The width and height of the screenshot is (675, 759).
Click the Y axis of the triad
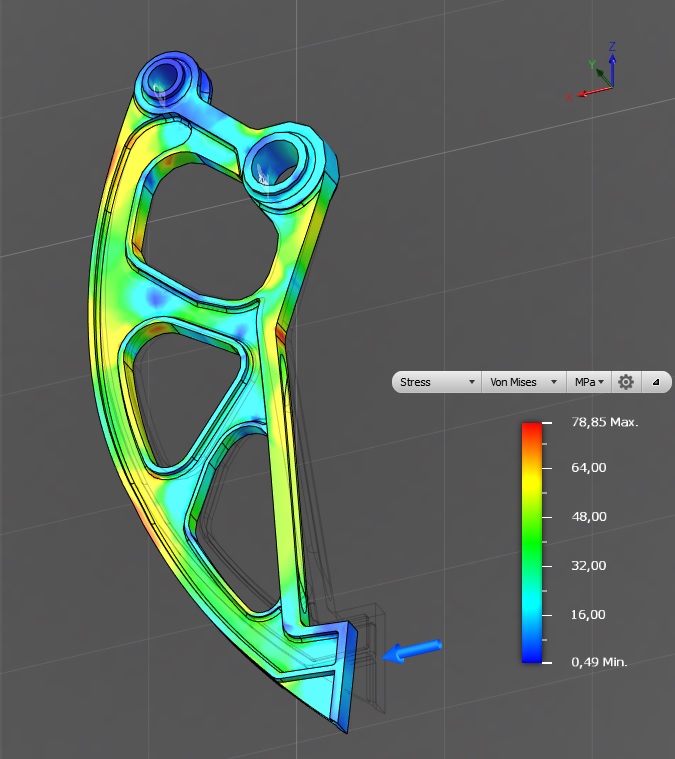tap(599, 73)
